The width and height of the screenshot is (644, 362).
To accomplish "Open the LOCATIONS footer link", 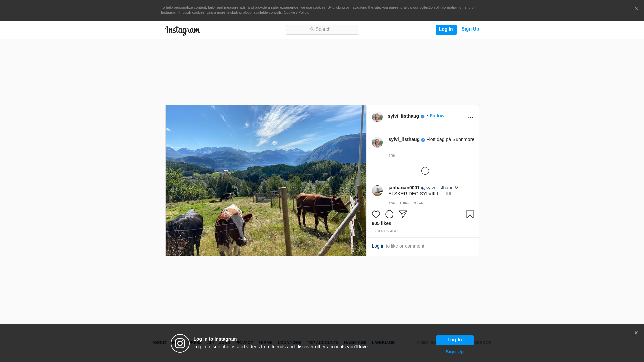I will pos(289,343).
